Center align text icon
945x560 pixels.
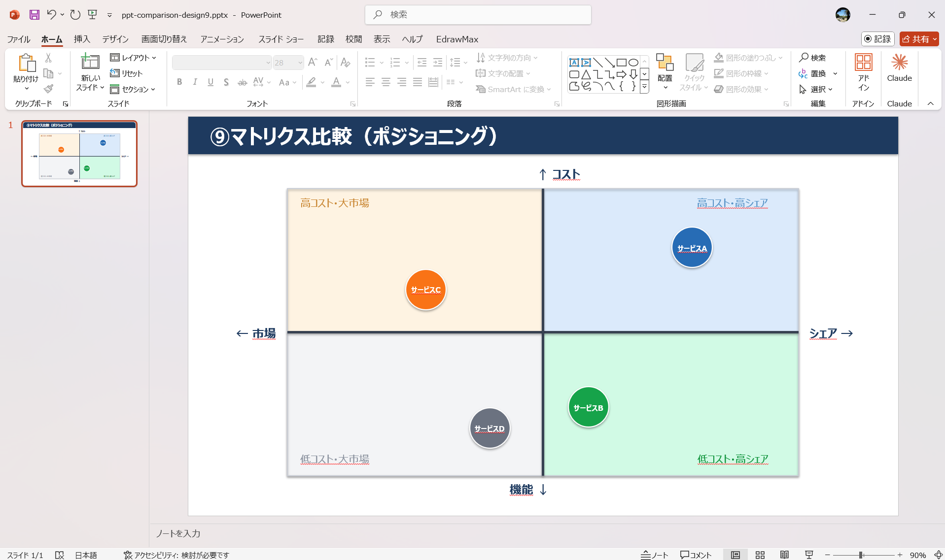[386, 82]
